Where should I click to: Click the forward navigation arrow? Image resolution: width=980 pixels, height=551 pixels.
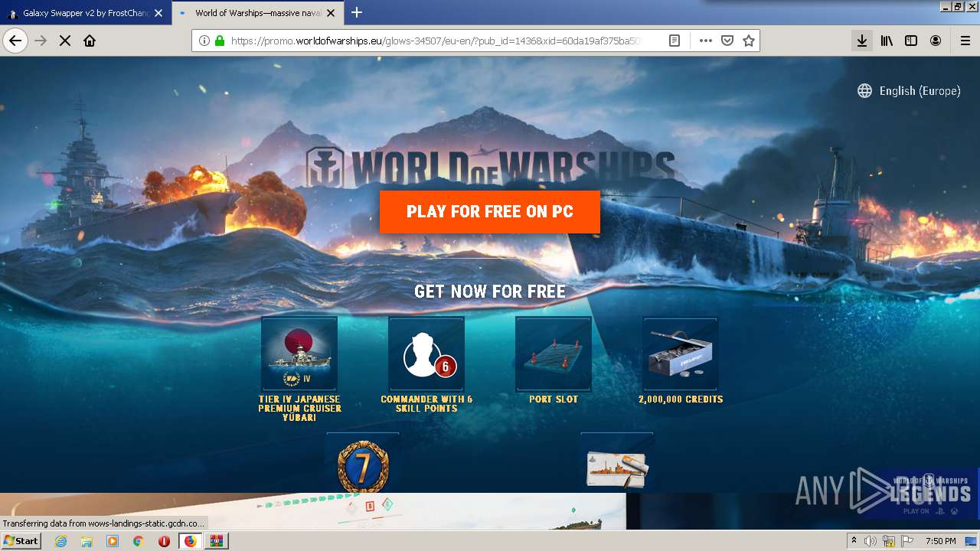(41, 41)
